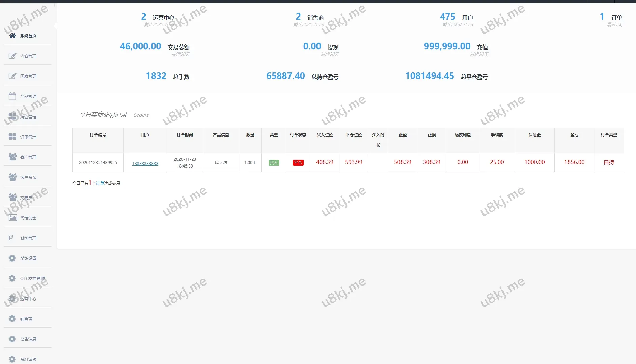Click the 订单 link in today's summary
The height and width of the screenshot is (364, 636).
(x=100, y=183)
